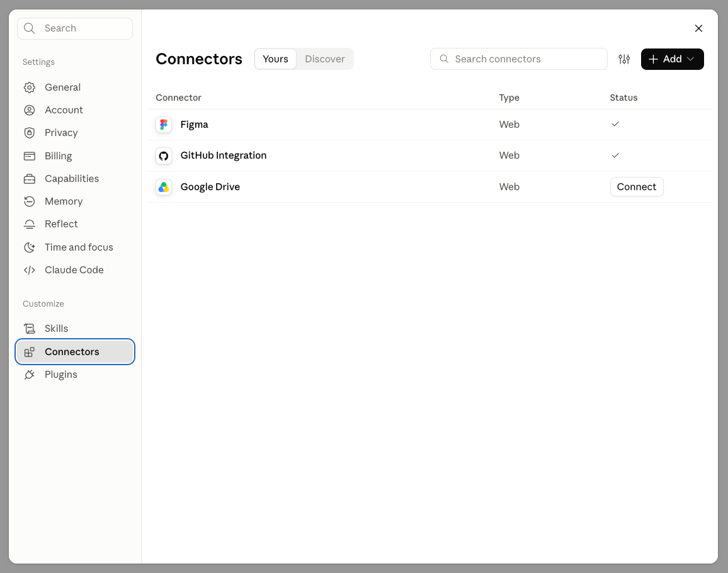Screen dimensions: 728x573
Task: Open Billing settings
Action: point(75,156)
